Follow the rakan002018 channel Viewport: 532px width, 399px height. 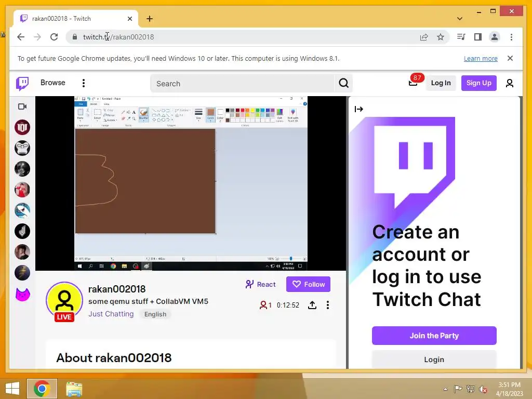pyautogui.click(x=308, y=284)
